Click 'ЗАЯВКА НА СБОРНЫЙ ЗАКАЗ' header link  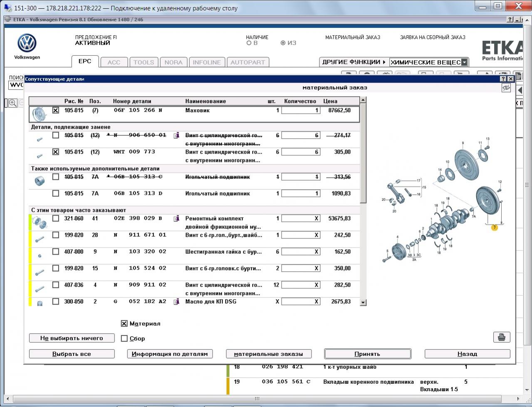pos(433,37)
